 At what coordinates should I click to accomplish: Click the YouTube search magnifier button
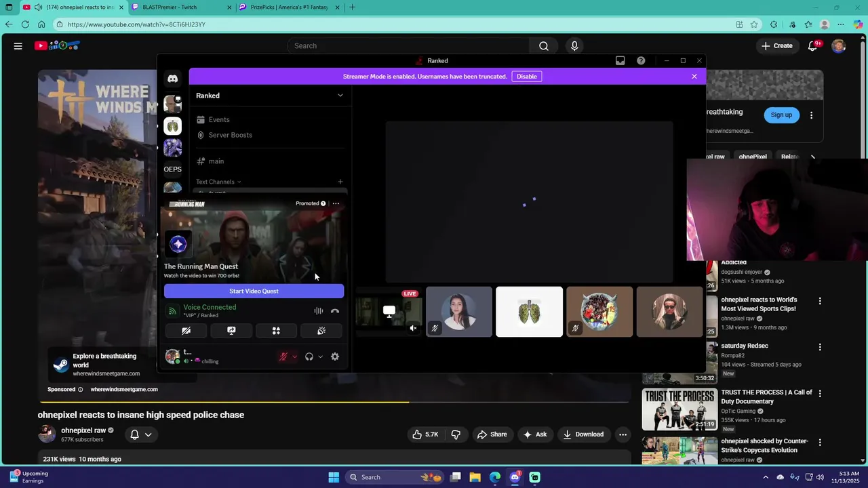coord(544,46)
